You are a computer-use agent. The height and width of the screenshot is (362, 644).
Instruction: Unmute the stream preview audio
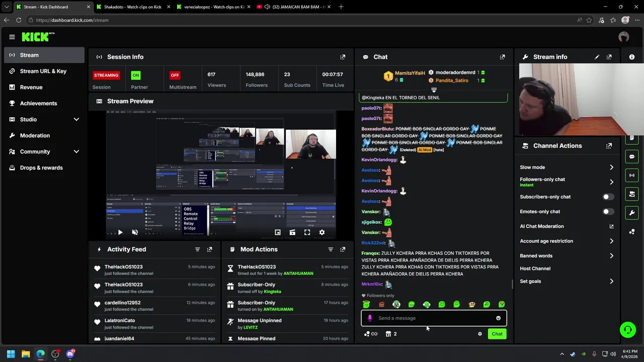[x=135, y=232]
